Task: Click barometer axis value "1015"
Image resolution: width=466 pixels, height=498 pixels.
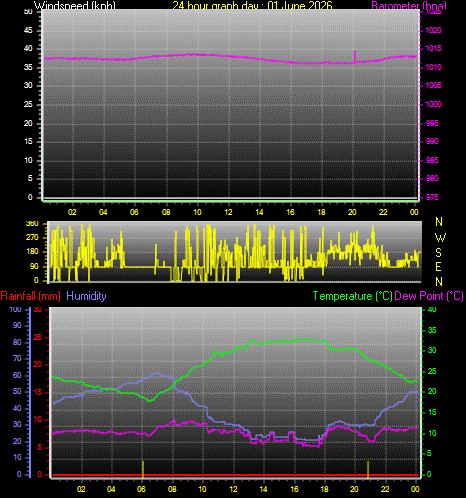Action: pyautogui.click(x=433, y=49)
